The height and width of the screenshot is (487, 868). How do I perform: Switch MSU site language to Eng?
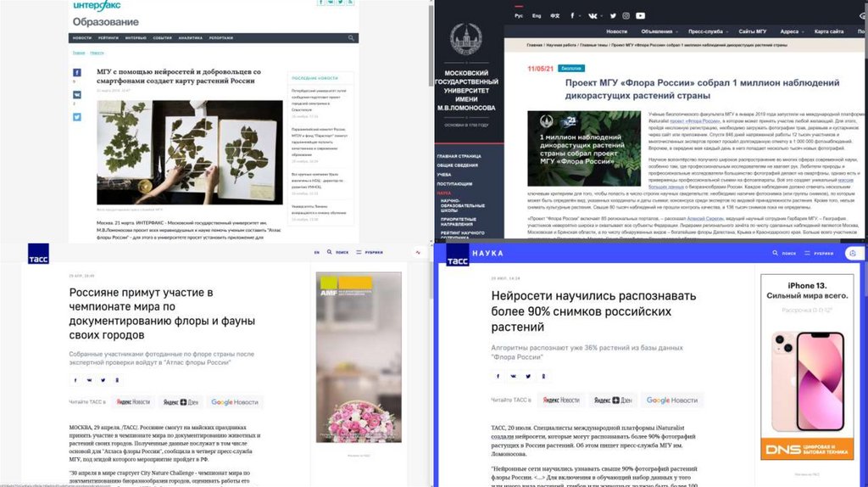pyautogui.click(x=537, y=15)
